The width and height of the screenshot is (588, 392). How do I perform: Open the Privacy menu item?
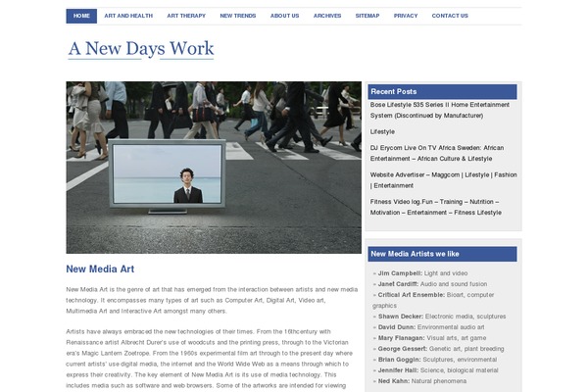[406, 16]
